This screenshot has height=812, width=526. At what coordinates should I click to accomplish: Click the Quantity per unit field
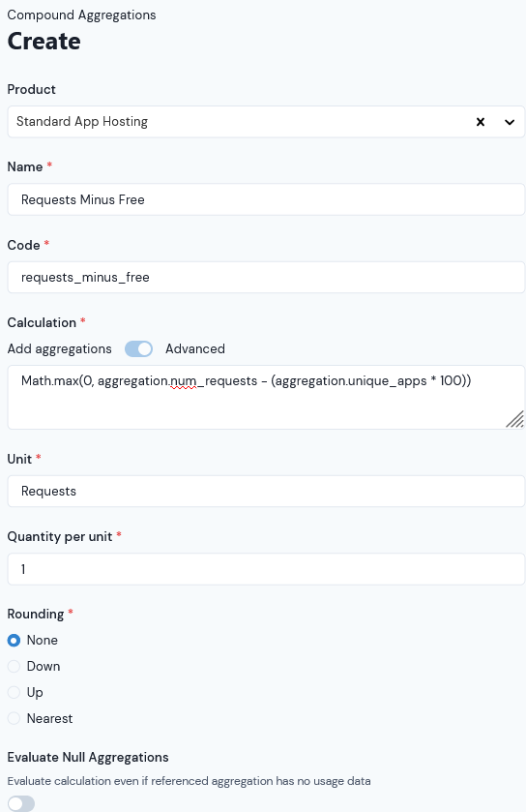(x=266, y=569)
